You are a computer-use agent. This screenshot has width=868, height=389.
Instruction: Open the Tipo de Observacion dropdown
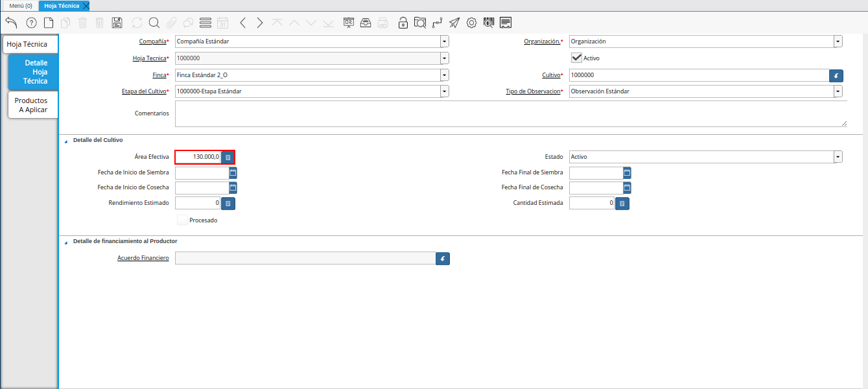coord(838,91)
